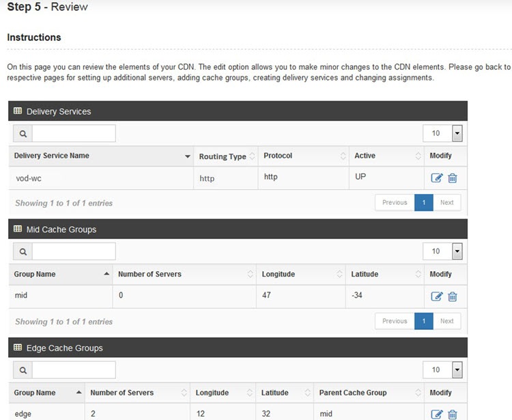Click the Mid Cache Groups table grid icon
Viewport: 512px width, 420px height.
coord(18,229)
